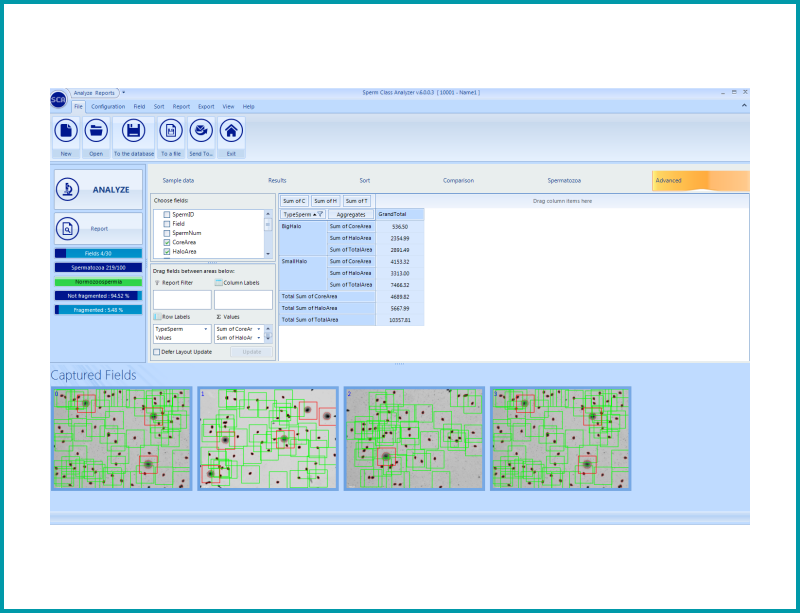
Task: Check the SpermID field checkbox
Action: (x=166, y=215)
